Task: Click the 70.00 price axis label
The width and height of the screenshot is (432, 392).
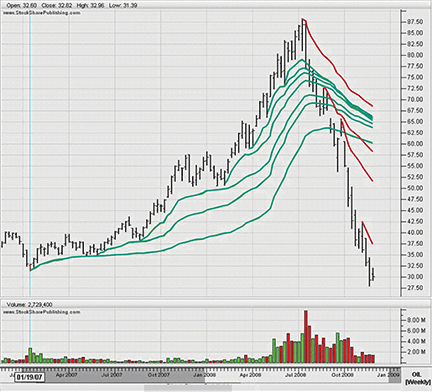Action: click(x=415, y=99)
